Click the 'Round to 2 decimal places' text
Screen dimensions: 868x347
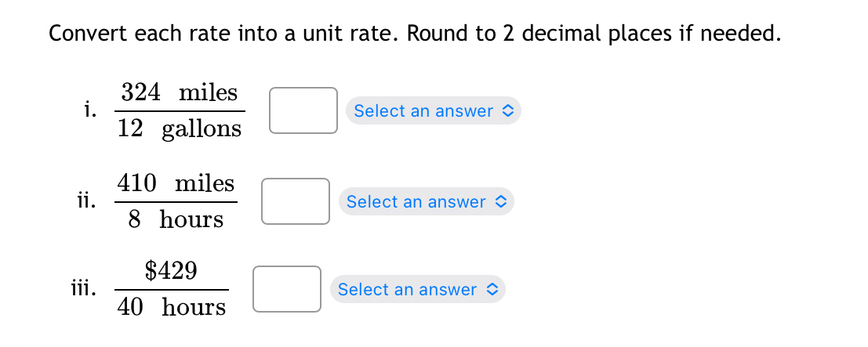(x=535, y=34)
